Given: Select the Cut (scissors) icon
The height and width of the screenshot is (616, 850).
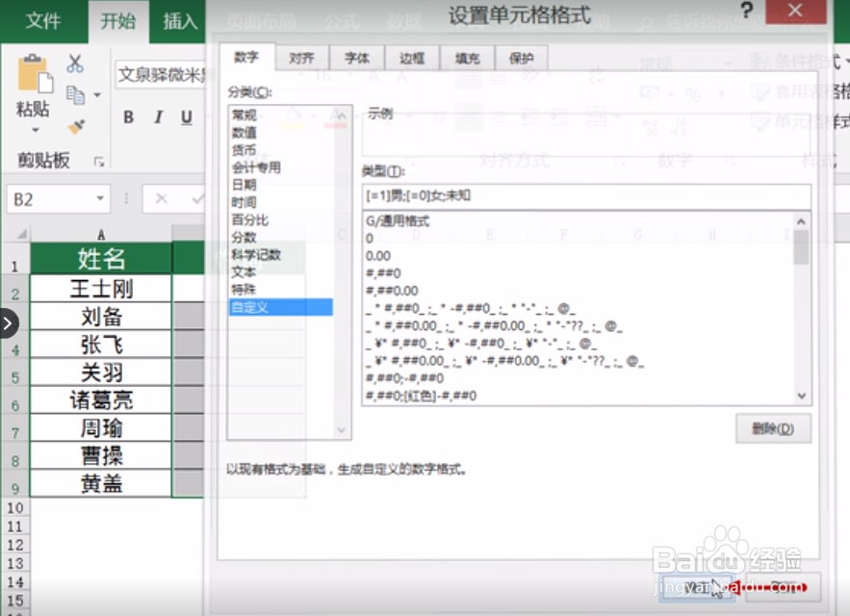Looking at the screenshot, I should coord(75,64).
